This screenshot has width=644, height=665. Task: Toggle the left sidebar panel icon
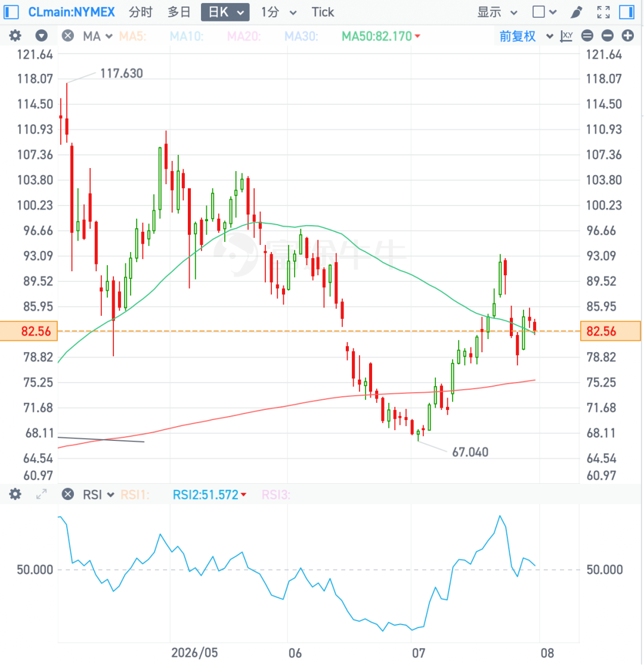(11, 12)
